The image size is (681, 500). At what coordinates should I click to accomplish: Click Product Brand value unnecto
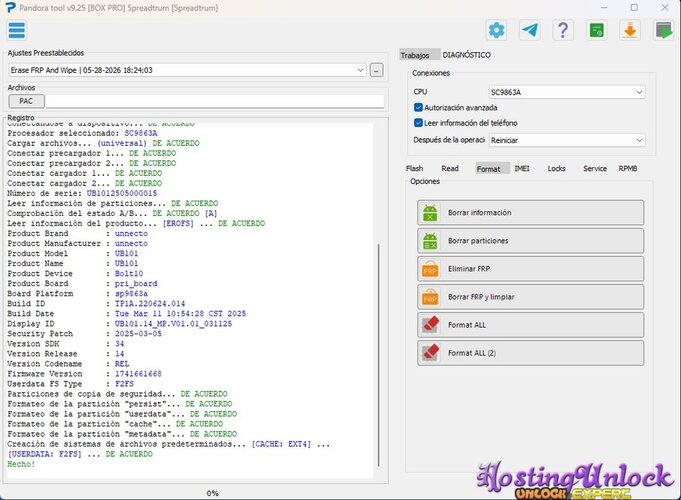[x=131, y=234]
